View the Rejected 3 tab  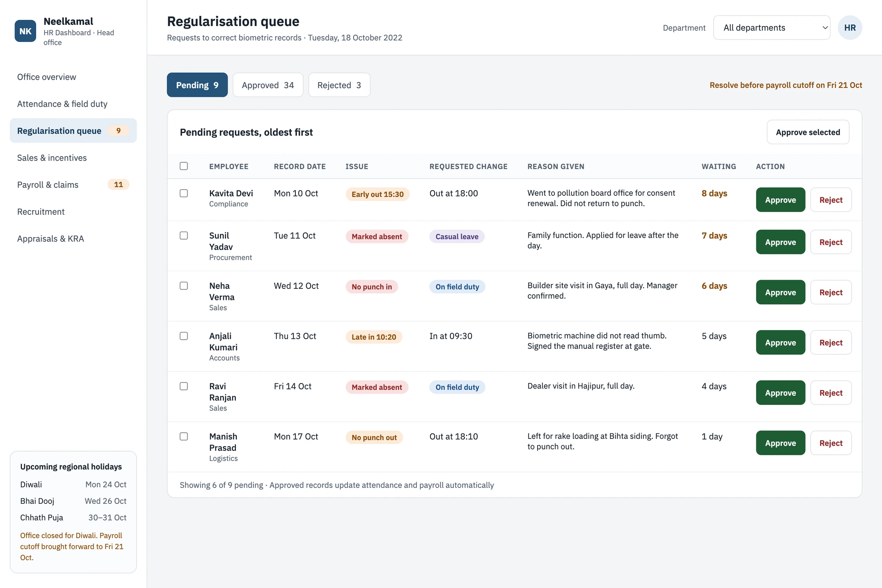click(339, 85)
